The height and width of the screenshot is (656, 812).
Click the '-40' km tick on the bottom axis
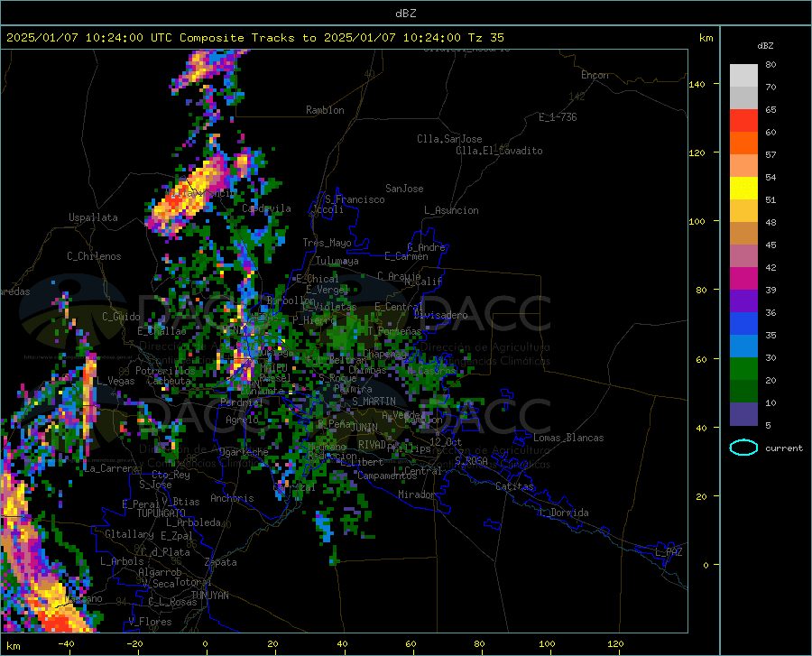66,643
